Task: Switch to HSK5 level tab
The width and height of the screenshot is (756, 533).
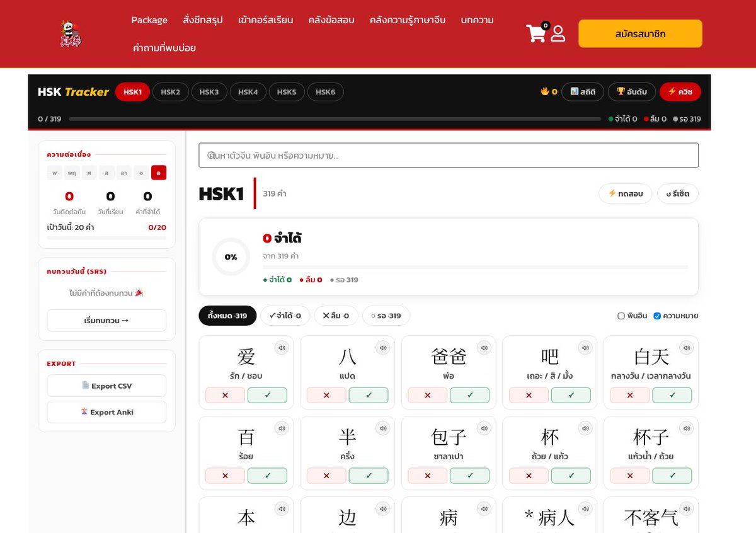Action: point(287,92)
